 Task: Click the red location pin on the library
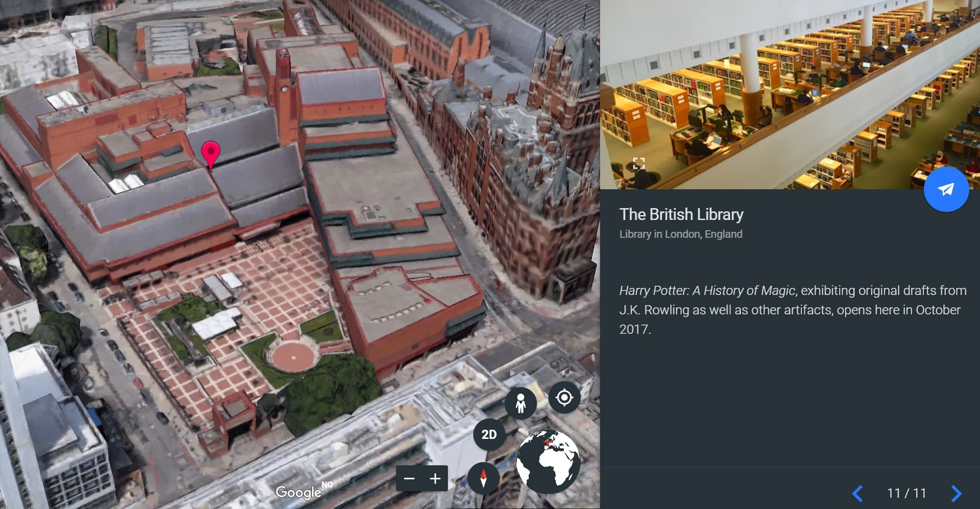(210, 155)
